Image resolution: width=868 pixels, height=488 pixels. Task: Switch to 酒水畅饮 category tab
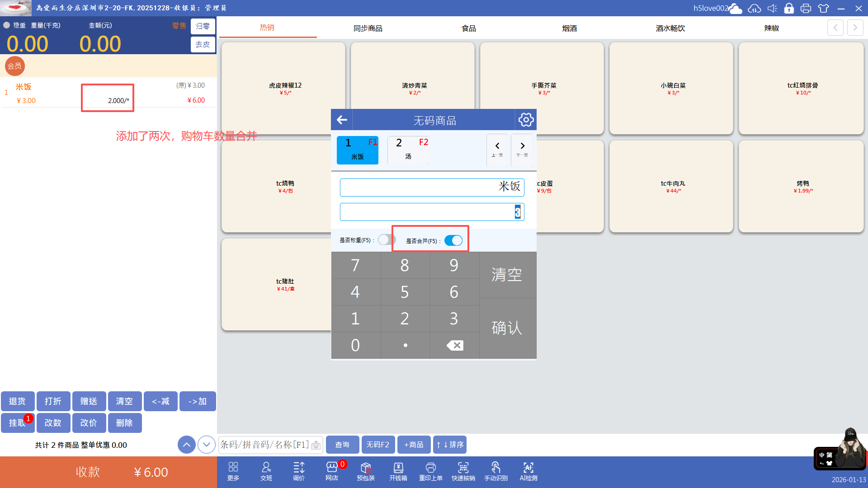(670, 28)
